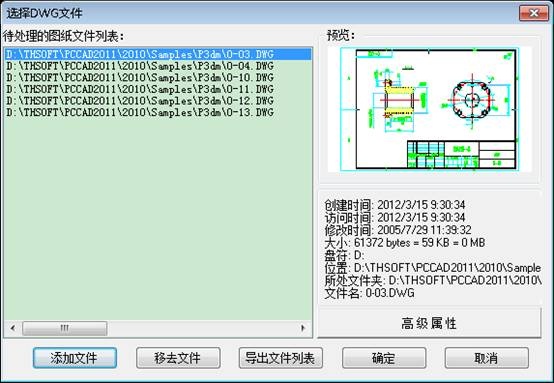Select the 0-13.DWG file entry

coord(158,112)
